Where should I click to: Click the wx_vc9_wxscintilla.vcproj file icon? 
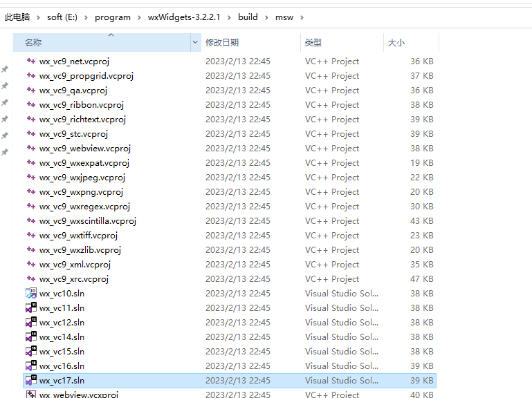pyautogui.click(x=31, y=220)
